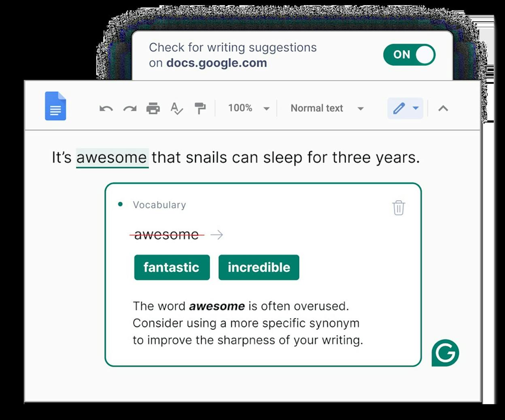Image resolution: width=505 pixels, height=420 pixels.
Task: Click the Undo arrow in toolbar
Action: (x=106, y=108)
